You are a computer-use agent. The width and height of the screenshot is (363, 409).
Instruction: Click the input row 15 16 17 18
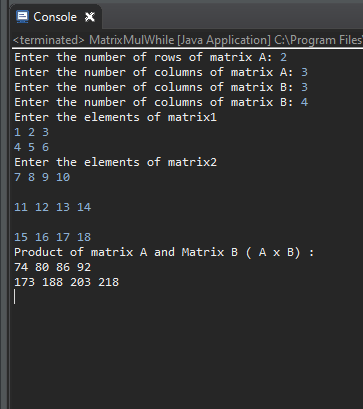[x=52, y=237]
